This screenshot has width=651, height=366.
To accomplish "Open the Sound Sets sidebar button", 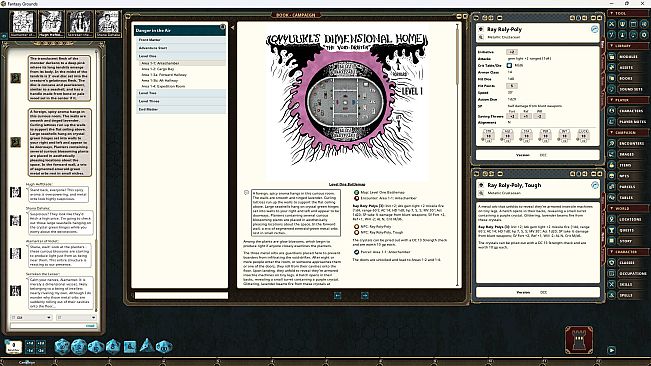I will click(x=627, y=89).
